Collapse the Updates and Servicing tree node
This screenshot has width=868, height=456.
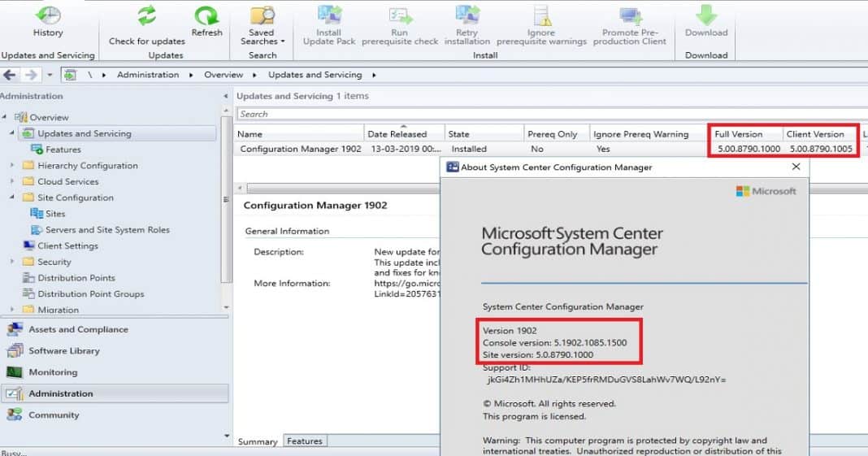[11, 133]
